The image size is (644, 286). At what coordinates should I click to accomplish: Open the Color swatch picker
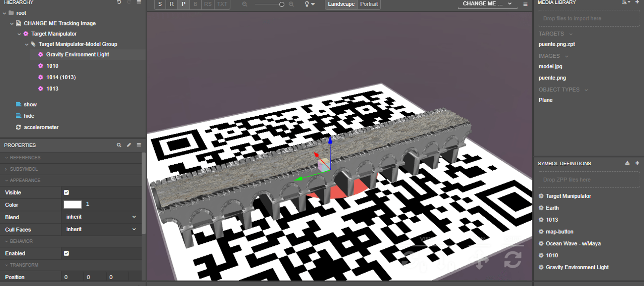pyautogui.click(x=72, y=205)
